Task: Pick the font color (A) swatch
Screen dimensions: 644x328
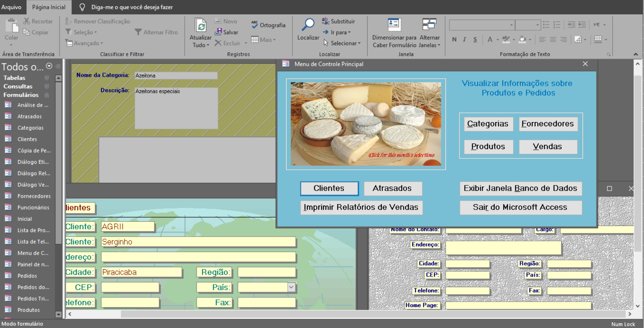Action: tap(490, 39)
